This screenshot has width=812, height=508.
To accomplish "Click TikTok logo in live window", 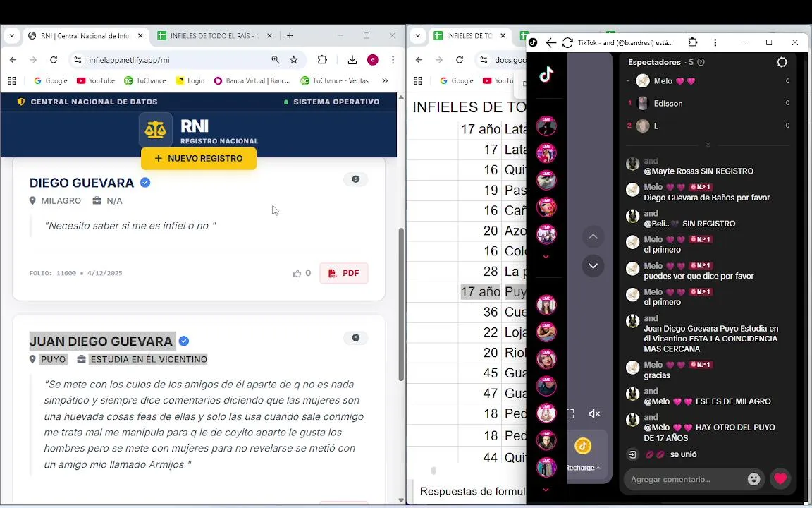I will tap(546, 75).
